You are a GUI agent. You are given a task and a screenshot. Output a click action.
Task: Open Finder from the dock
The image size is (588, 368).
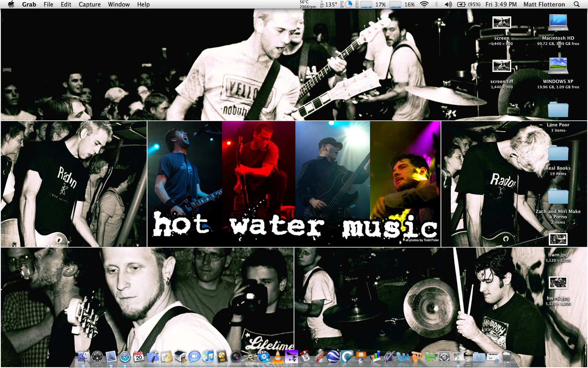tap(83, 357)
